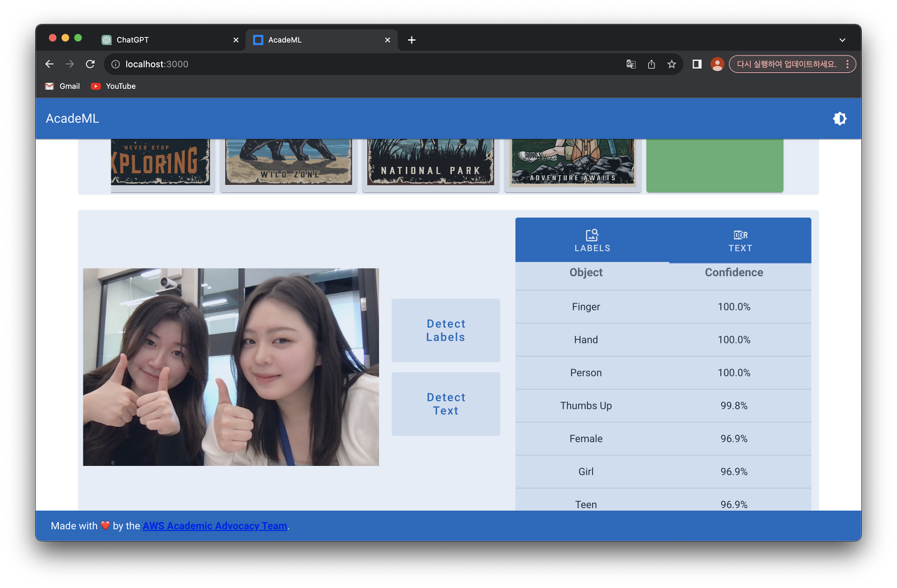Image resolution: width=897 pixels, height=588 pixels.
Task: Click the Object column header
Action: point(586,273)
